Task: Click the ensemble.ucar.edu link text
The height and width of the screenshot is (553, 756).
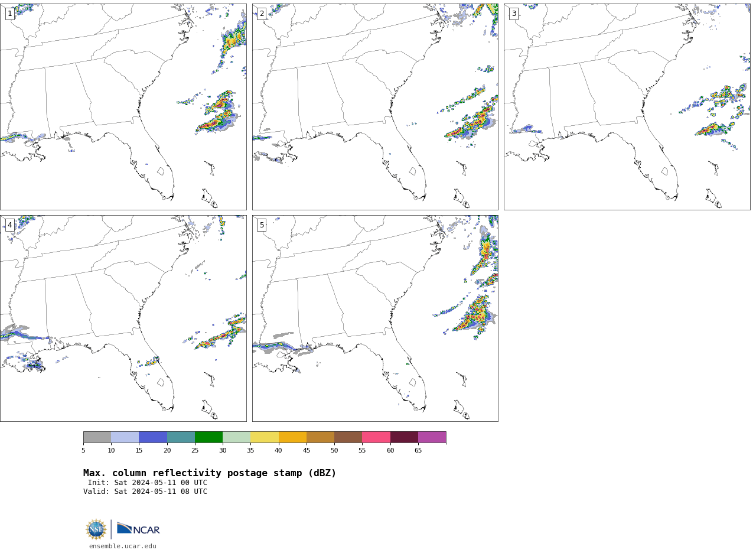Action: [123, 547]
